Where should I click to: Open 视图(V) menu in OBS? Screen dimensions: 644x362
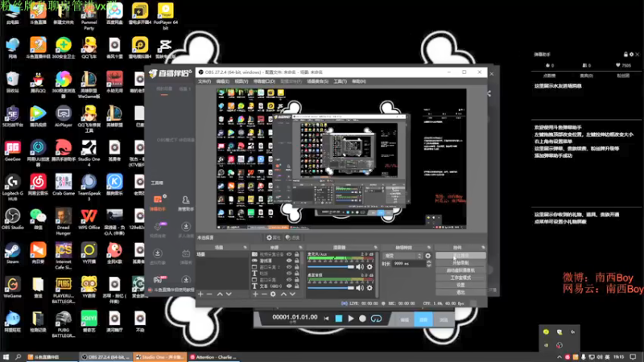click(x=241, y=81)
